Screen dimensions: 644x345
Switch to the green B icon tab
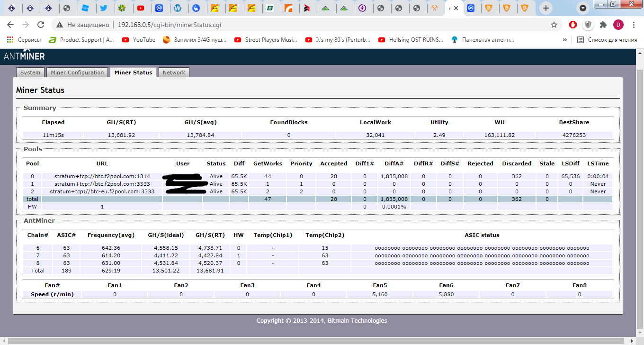pos(270,8)
